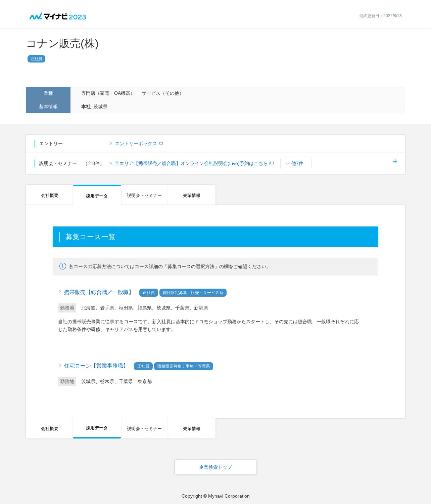The height and width of the screenshot is (504, 431).
Task: Click the info exclamation icon in notice
Action: (63, 266)
